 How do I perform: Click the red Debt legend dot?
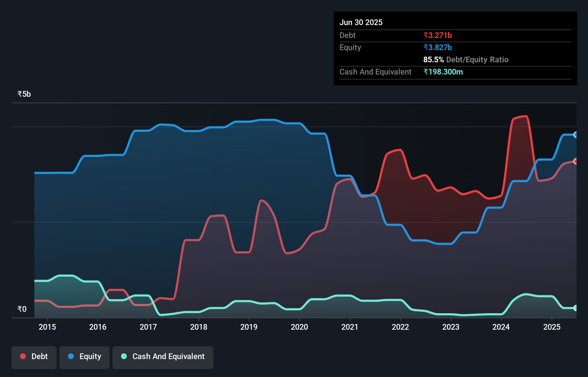pos(23,356)
